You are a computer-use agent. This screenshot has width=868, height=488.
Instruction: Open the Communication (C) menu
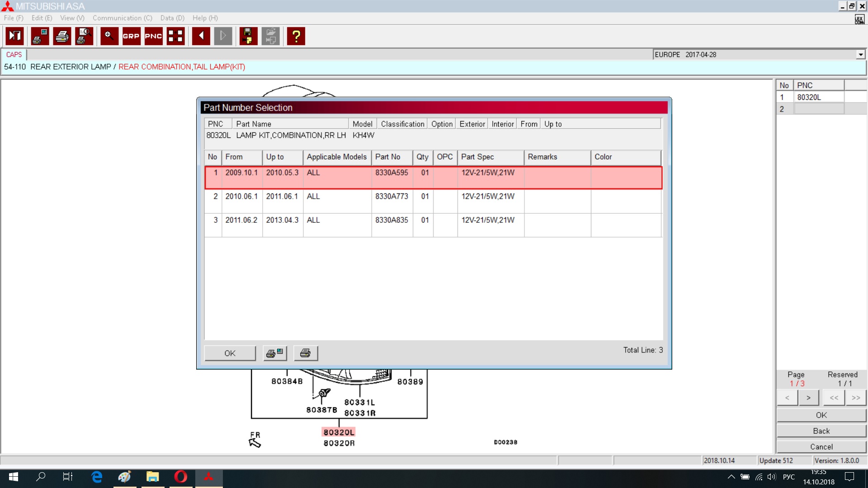(122, 18)
